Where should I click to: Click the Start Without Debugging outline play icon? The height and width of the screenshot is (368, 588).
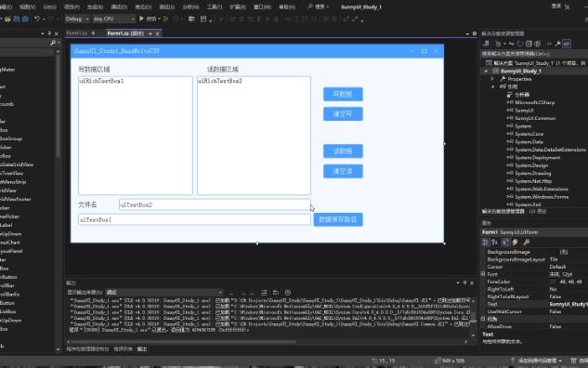click(165, 19)
